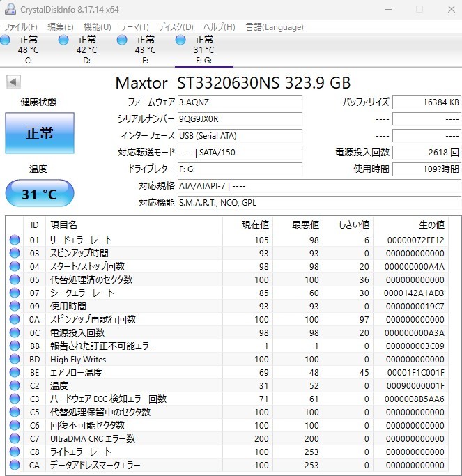
Task: Click the CrystalDiskInfo app icon in title bar
Action: pos(8,9)
